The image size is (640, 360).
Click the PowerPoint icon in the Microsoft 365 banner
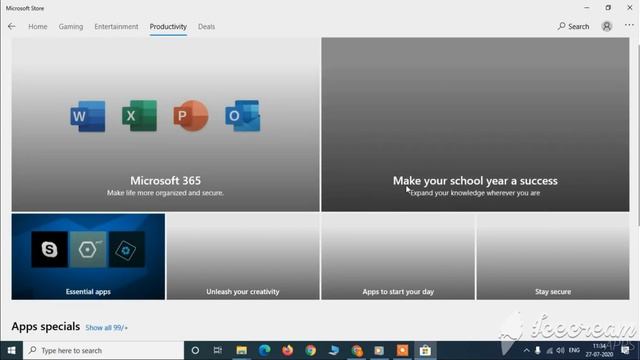(x=191, y=116)
